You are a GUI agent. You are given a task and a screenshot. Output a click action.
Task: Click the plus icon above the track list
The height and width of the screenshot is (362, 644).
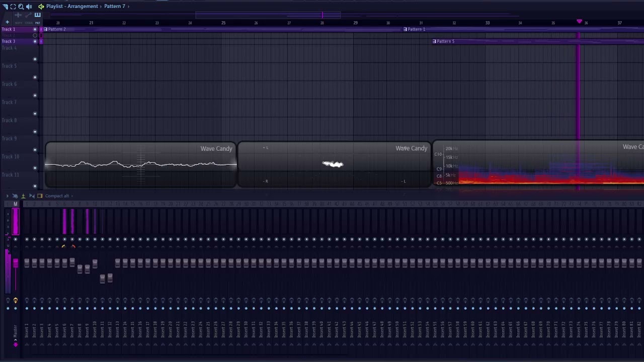pyautogui.click(x=7, y=22)
